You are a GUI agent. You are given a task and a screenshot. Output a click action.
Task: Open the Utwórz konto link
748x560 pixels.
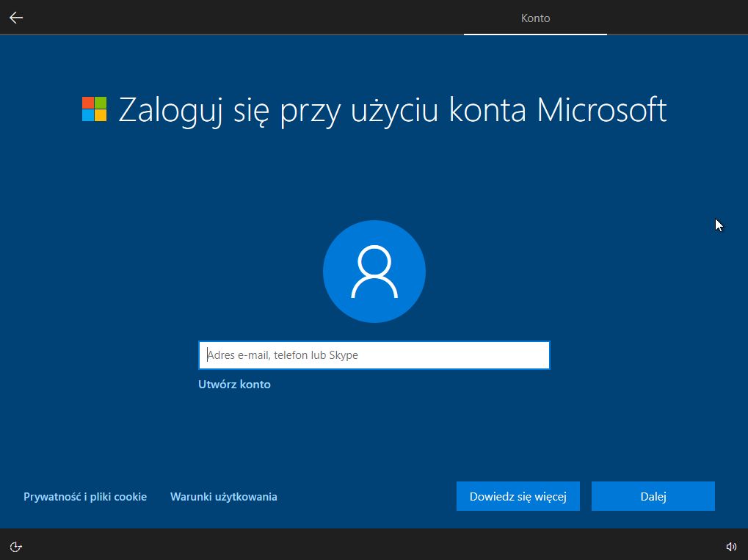click(234, 385)
